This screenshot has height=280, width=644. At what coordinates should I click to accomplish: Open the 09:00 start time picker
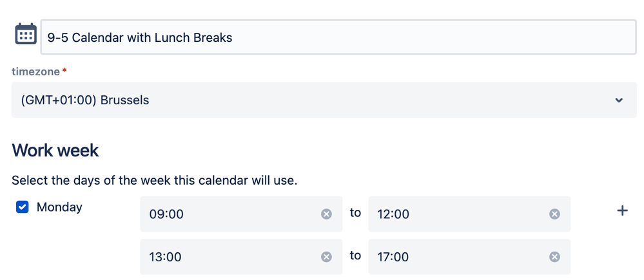click(241, 214)
